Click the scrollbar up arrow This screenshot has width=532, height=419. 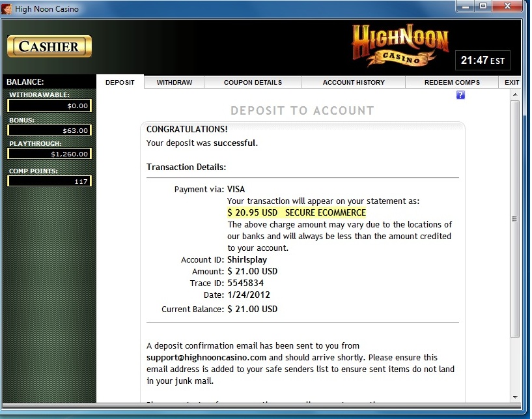(514, 96)
